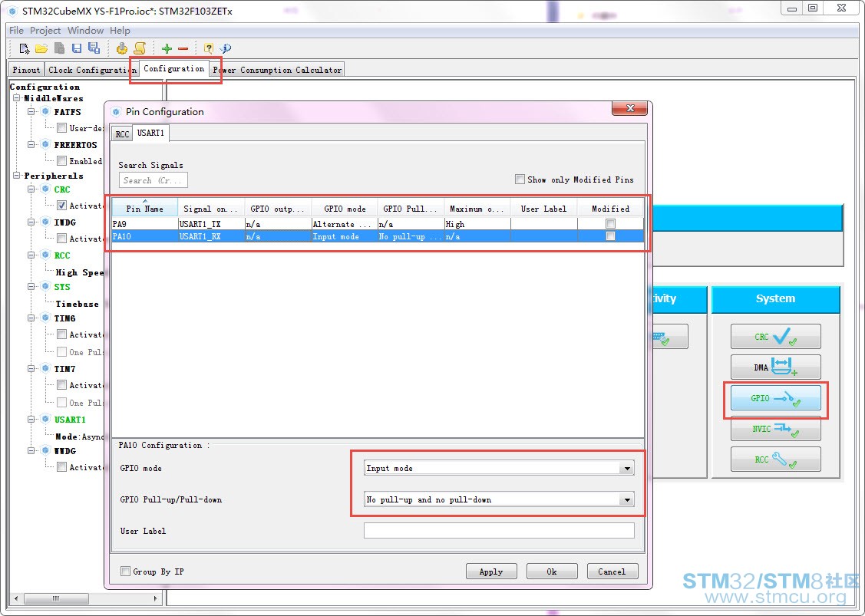
Task: Open the NVIC system configuration button
Action: coord(776,429)
